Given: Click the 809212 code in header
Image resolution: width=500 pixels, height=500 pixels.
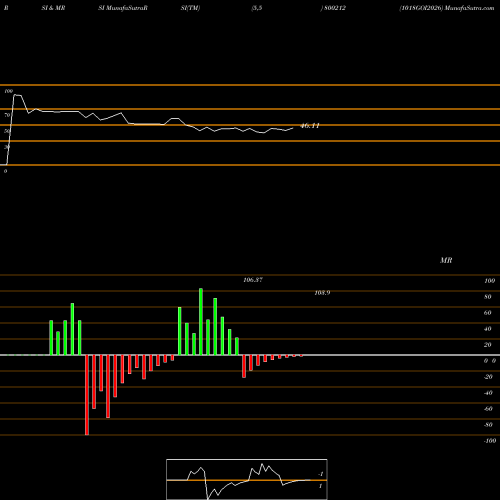Looking at the screenshot, I should pyautogui.click(x=335, y=8).
